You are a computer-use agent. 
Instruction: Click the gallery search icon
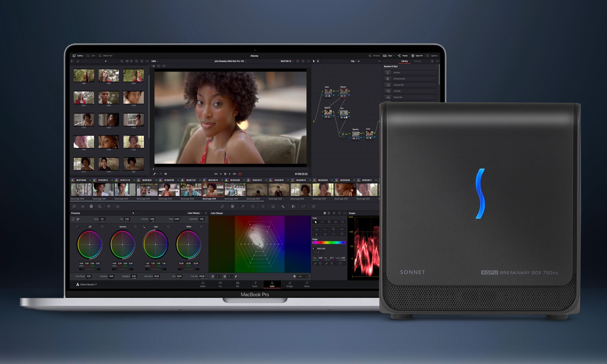[x=137, y=61]
